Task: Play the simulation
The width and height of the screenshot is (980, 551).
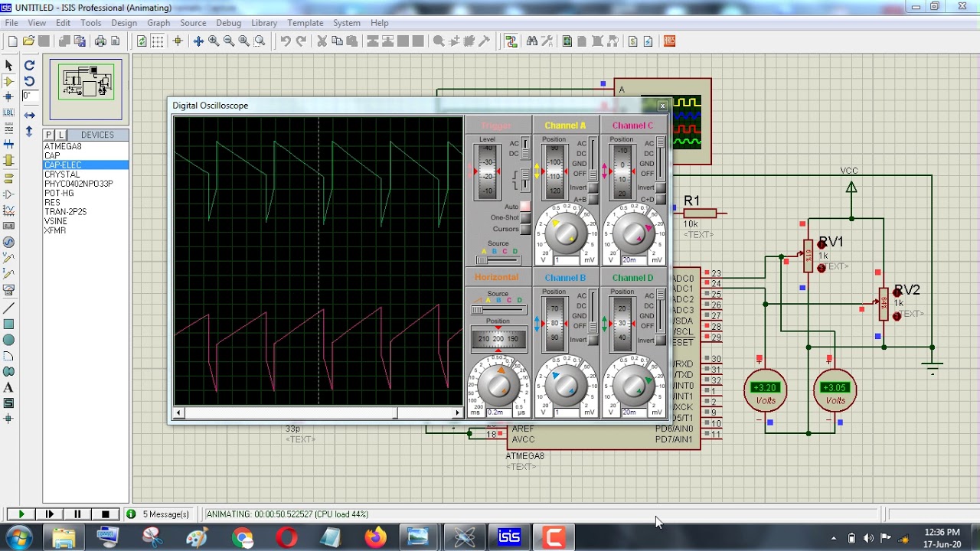Action: (x=21, y=514)
